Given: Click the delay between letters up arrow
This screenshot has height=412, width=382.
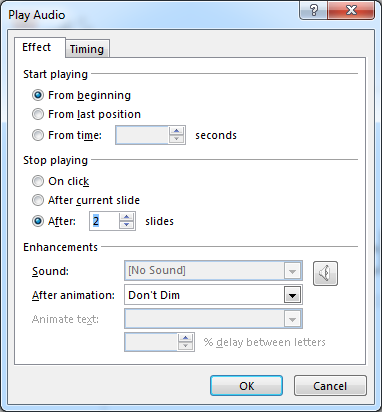Looking at the screenshot, I should [185, 338].
